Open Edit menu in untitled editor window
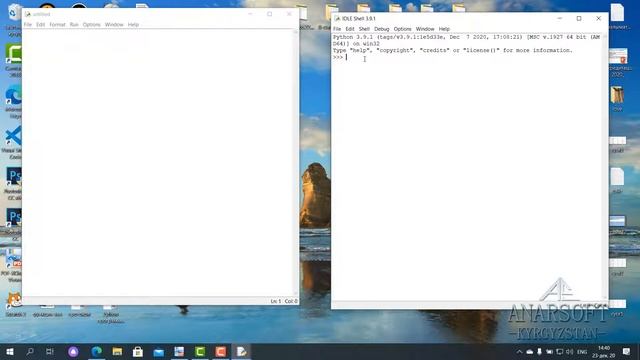Viewport: 640px width, 360px height. pos(40,24)
